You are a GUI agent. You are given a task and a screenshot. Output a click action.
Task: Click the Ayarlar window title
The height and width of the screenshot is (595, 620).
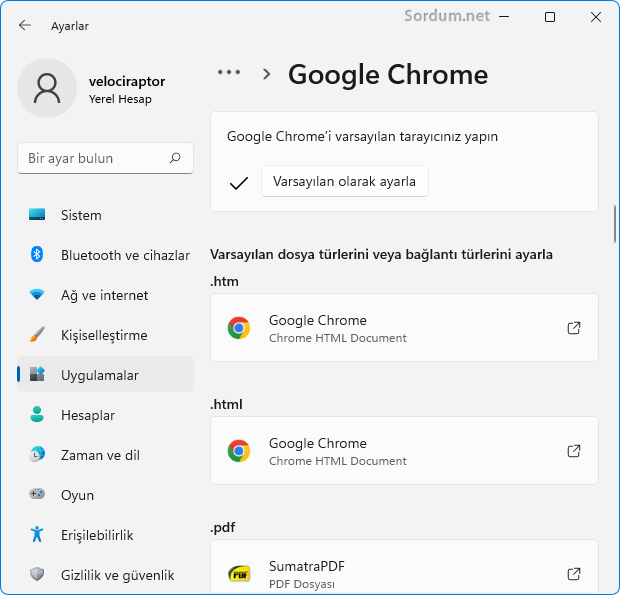click(70, 26)
